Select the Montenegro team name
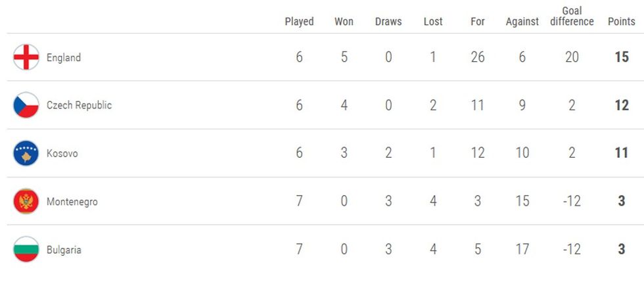644x284 pixels. [x=72, y=202]
